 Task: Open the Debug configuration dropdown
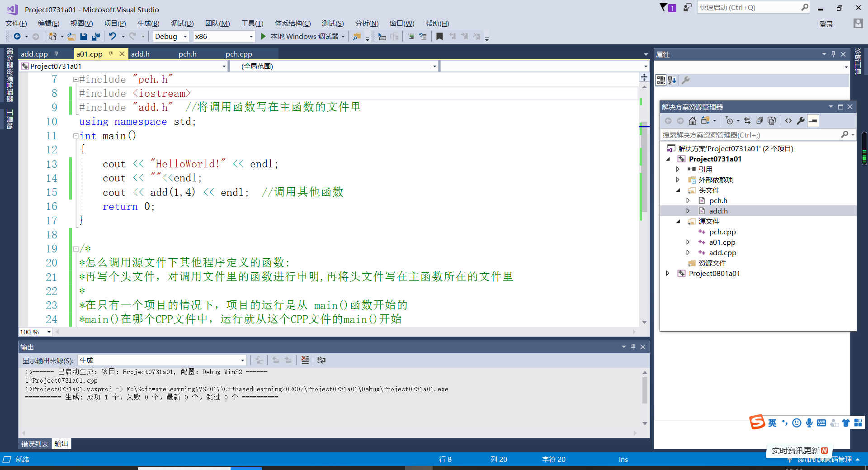coord(184,36)
